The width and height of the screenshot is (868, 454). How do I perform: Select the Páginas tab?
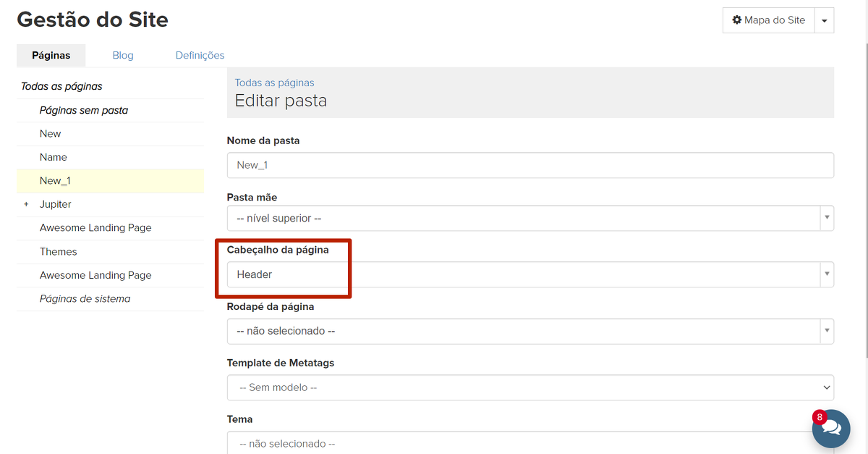click(x=51, y=55)
